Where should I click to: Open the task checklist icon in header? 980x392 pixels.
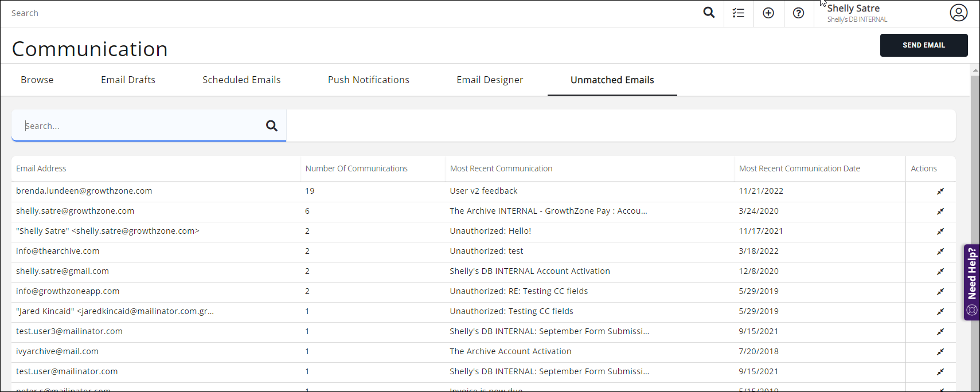click(x=739, y=13)
